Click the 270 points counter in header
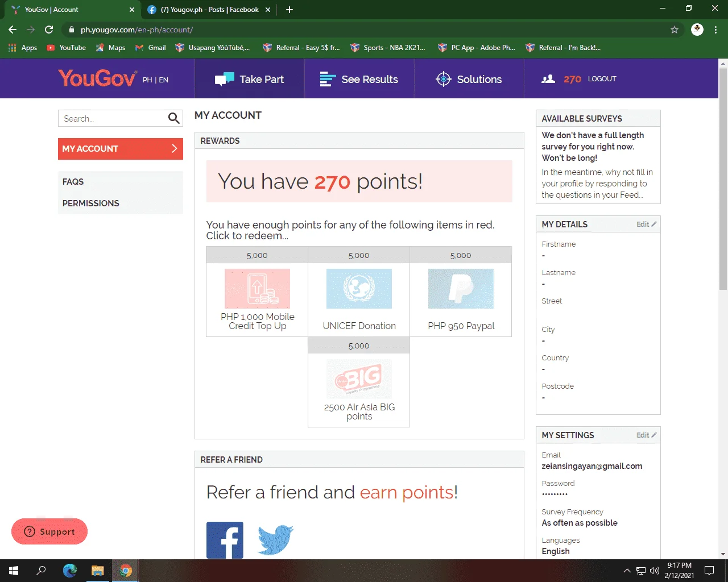 tap(572, 79)
